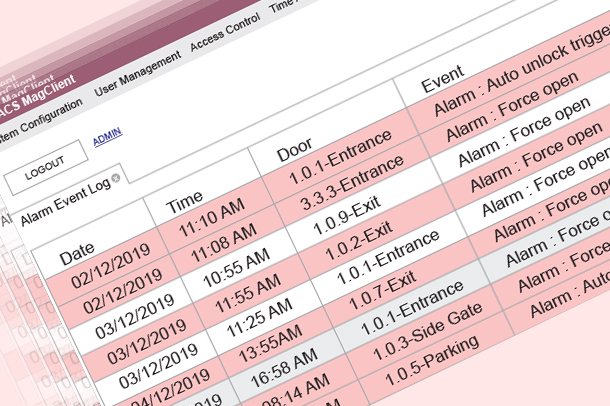Image resolution: width=610 pixels, height=406 pixels.
Task: Select the 1.0.2-Exit door cell
Action: click(x=359, y=241)
